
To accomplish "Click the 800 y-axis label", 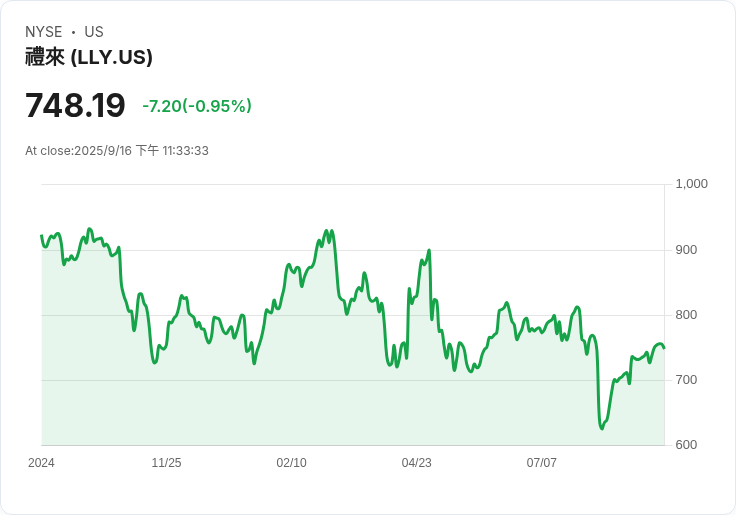I will (687, 315).
